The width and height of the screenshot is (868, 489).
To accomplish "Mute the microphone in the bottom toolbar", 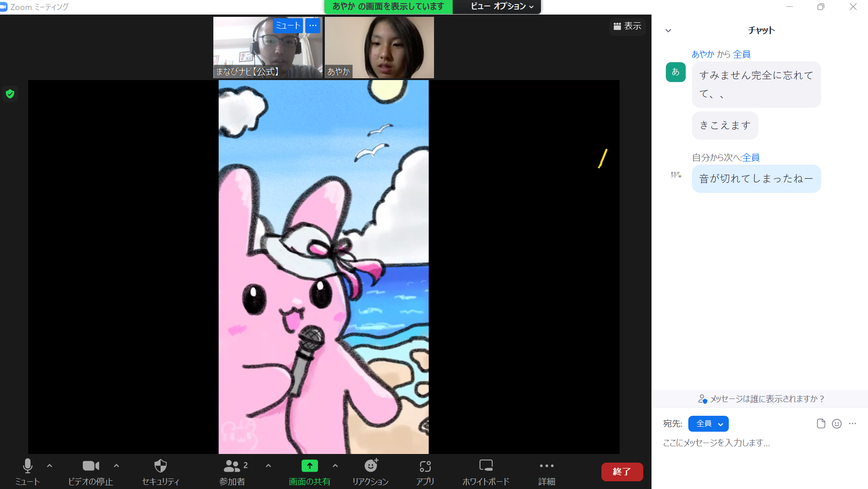I will pos(28,472).
